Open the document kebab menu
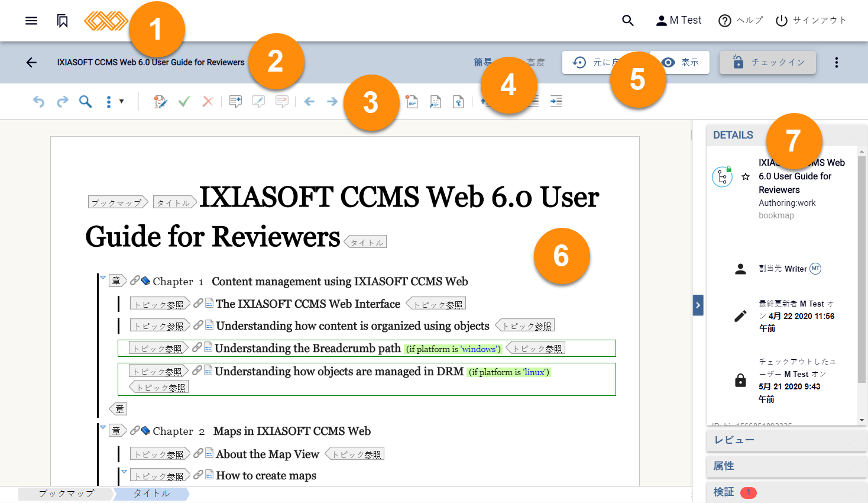 tap(836, 62)
